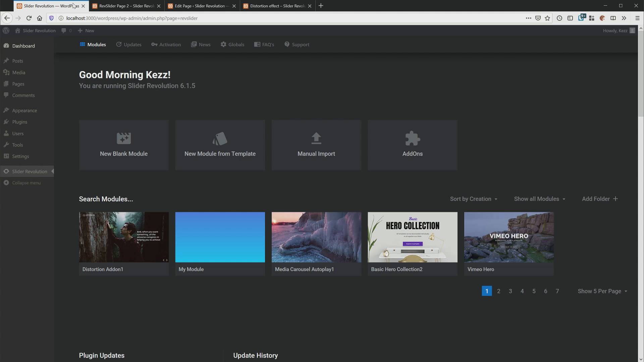The image size is (644, 362).
Task: Click the WordPress logo in admin bar
Action: click(x=6, y=31)
